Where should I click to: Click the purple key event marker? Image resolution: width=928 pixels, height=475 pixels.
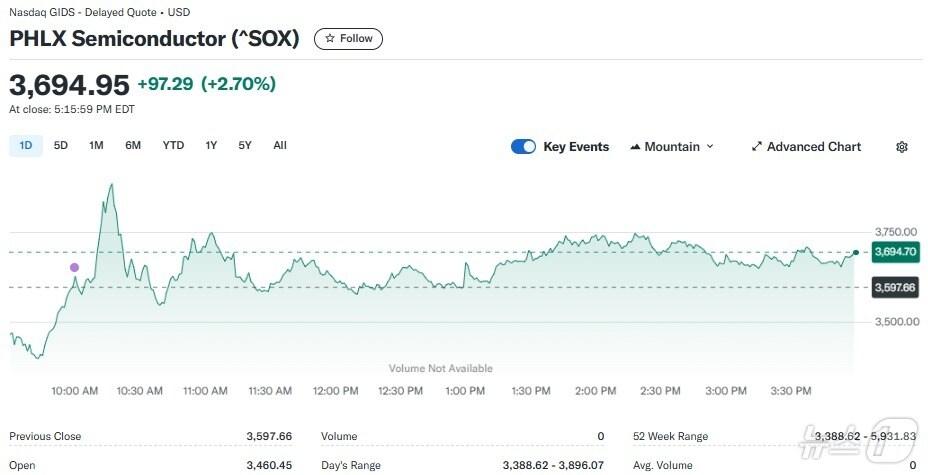(x=74, y=267)
